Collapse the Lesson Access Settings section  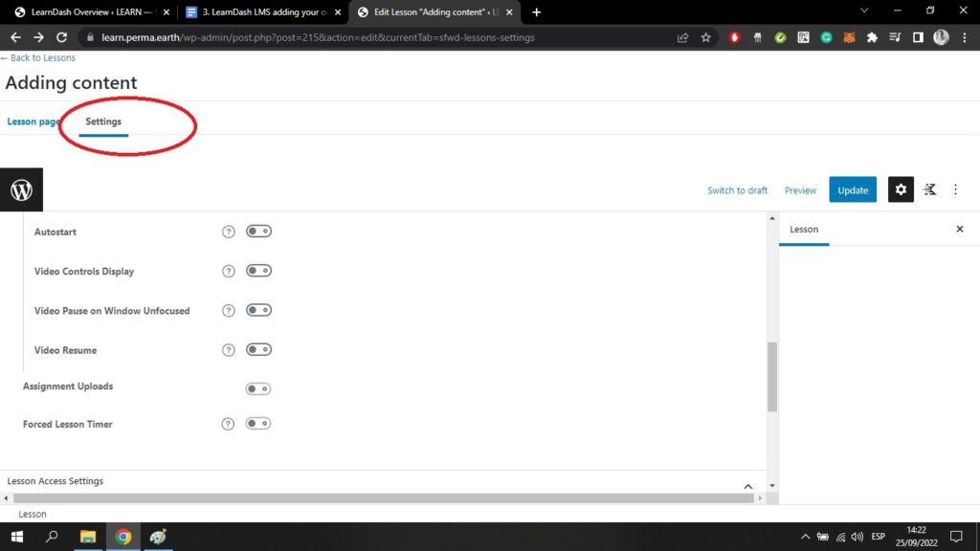click(x=748, y=486)
